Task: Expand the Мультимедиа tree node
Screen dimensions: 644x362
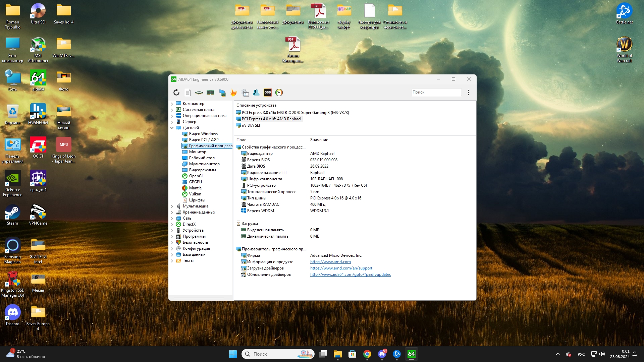Action: pyautogui.click(x=172, y=206)
